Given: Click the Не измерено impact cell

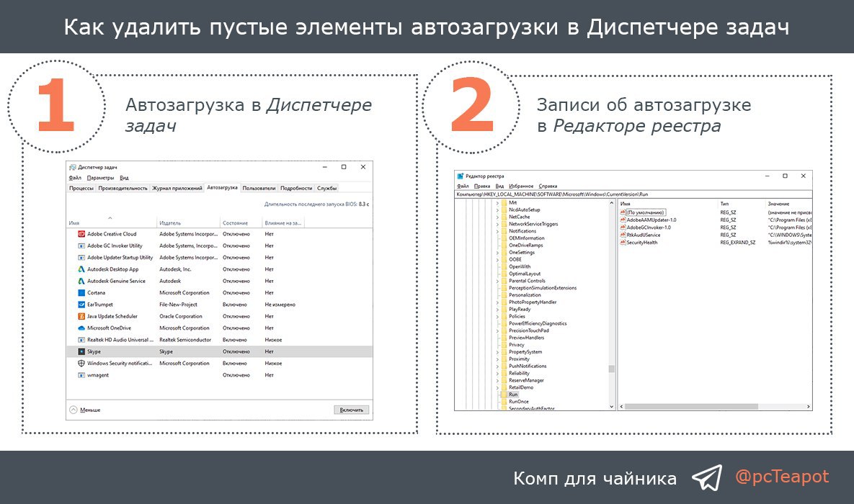Looking at the screenshot, I should [x=280, y=305].
